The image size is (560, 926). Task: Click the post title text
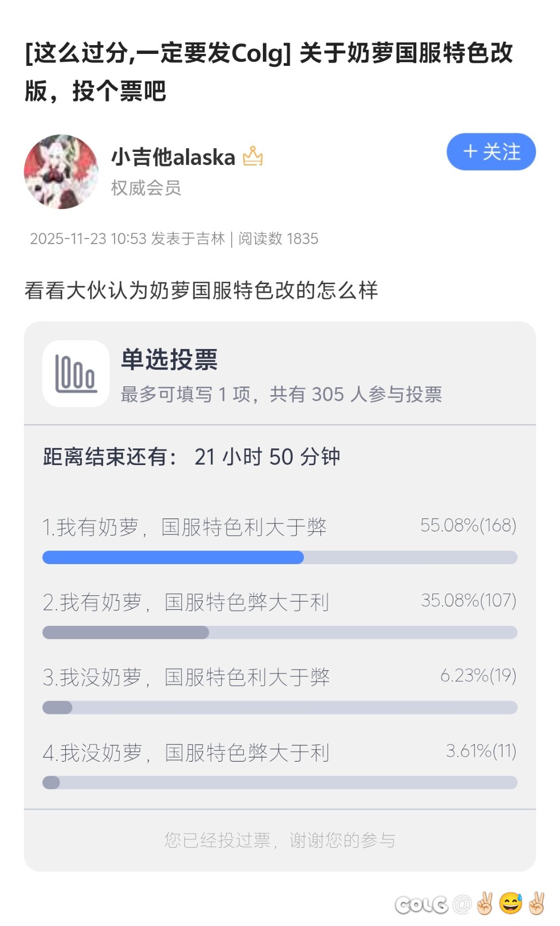point(269,72)
